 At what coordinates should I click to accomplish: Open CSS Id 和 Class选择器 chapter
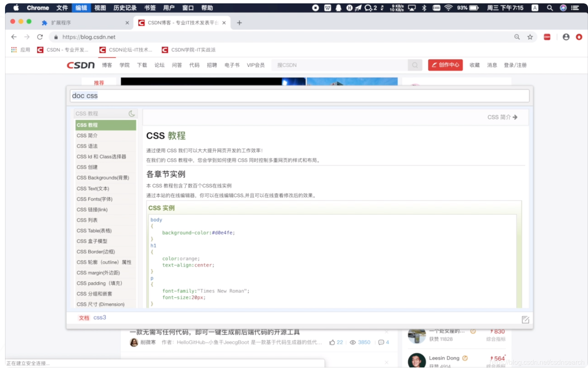[x=106, y=156]
